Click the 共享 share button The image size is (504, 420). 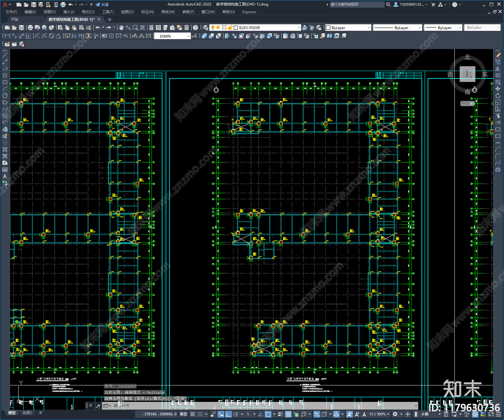coord(102,4)
